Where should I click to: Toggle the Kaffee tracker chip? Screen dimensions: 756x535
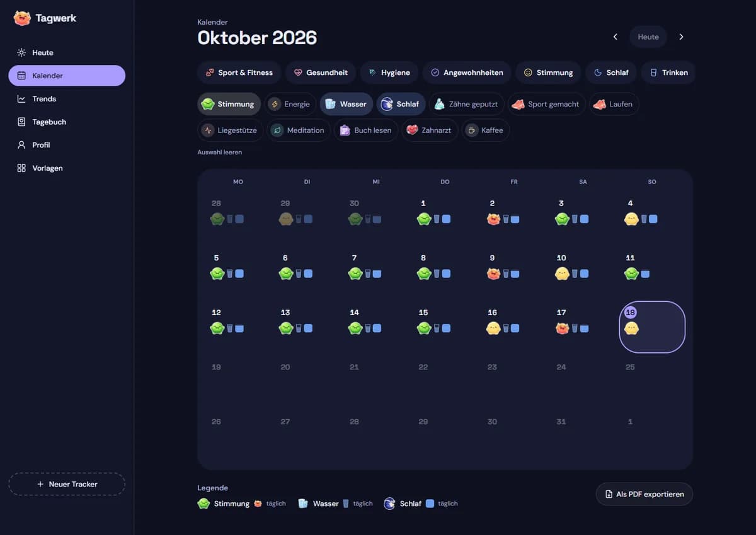[x=486, y=130]
